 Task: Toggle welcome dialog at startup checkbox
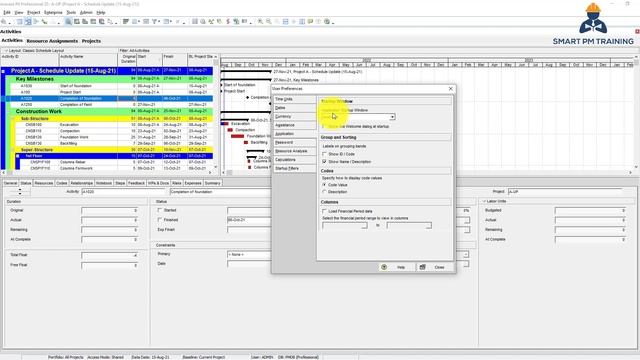tap(324, 127)
